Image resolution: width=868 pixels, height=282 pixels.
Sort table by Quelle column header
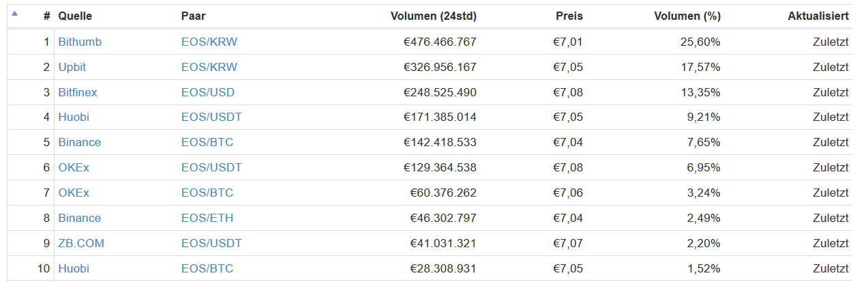(x=75, y=16)
